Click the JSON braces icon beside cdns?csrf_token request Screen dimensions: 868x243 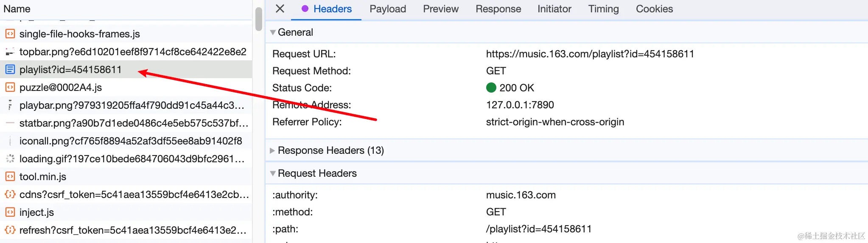click(10, 195)
